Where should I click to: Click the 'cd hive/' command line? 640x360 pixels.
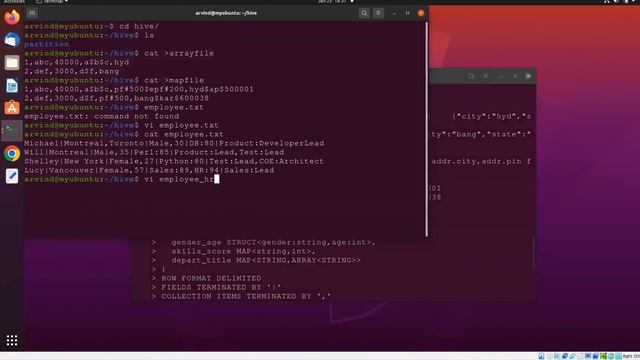tap(91, 27)
